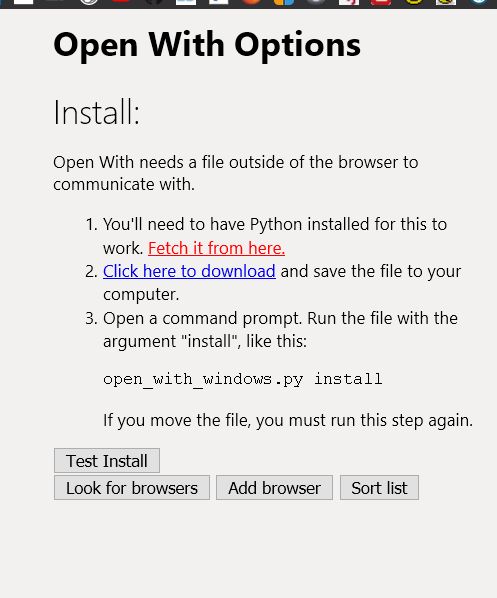497x598 pixels.
Task: Click the 'Open With Options' page heading
Action: tap(207, 46)
